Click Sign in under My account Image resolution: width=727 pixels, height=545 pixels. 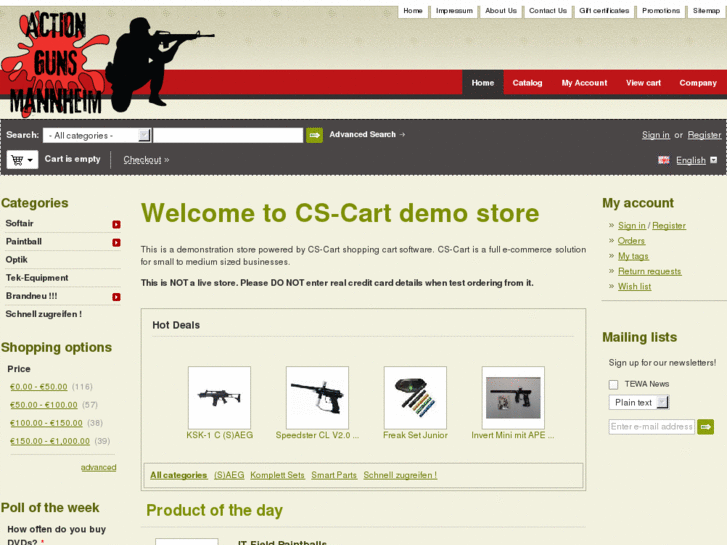pos(631,225)
